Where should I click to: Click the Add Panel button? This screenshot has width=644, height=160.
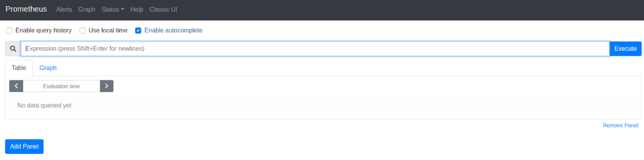tap(24, 146)
